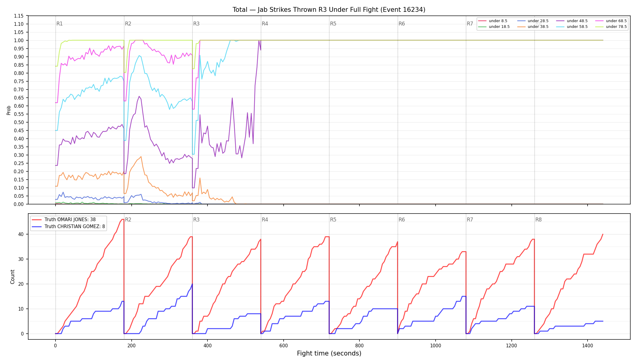Click the R8 round label in the Count chart
Image resolution: width=637 pixels, height=364 pixels.
pos(538,220)
